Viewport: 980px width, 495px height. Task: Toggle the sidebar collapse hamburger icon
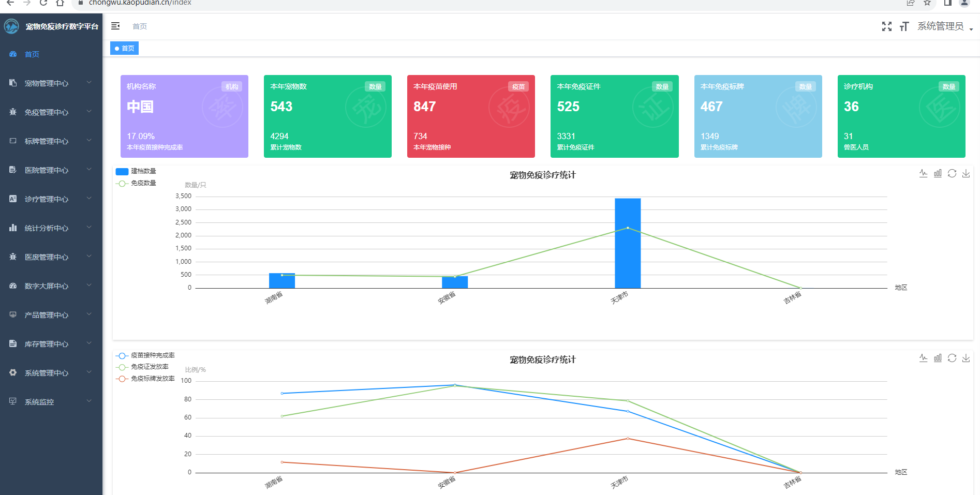click(x=115, y=26)
